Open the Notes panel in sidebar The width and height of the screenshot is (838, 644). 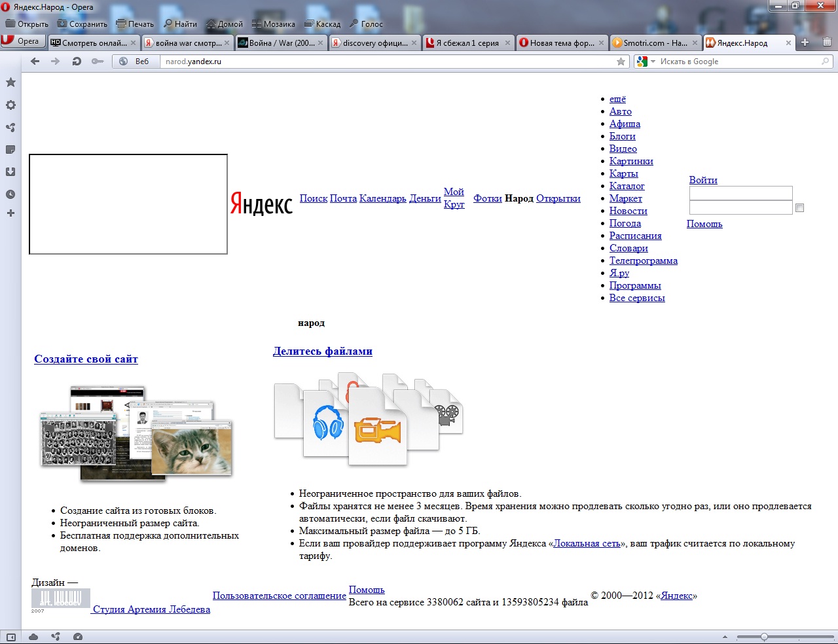pos(10,150)
